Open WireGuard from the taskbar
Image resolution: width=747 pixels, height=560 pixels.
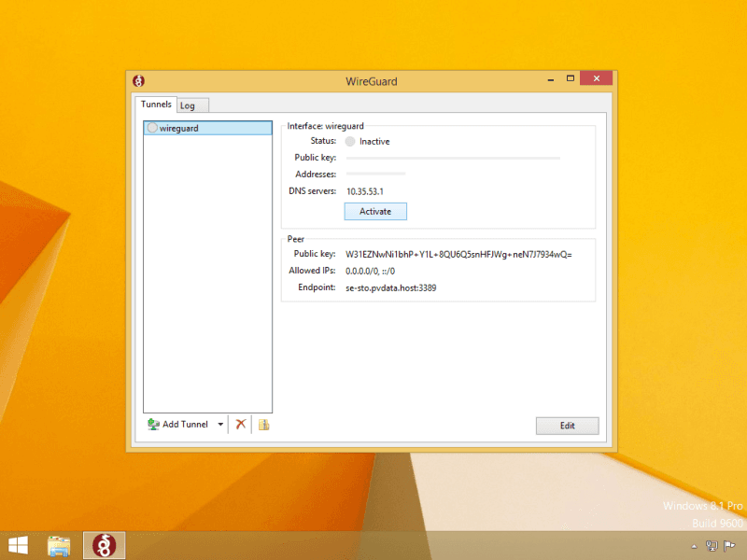point(104,545)
